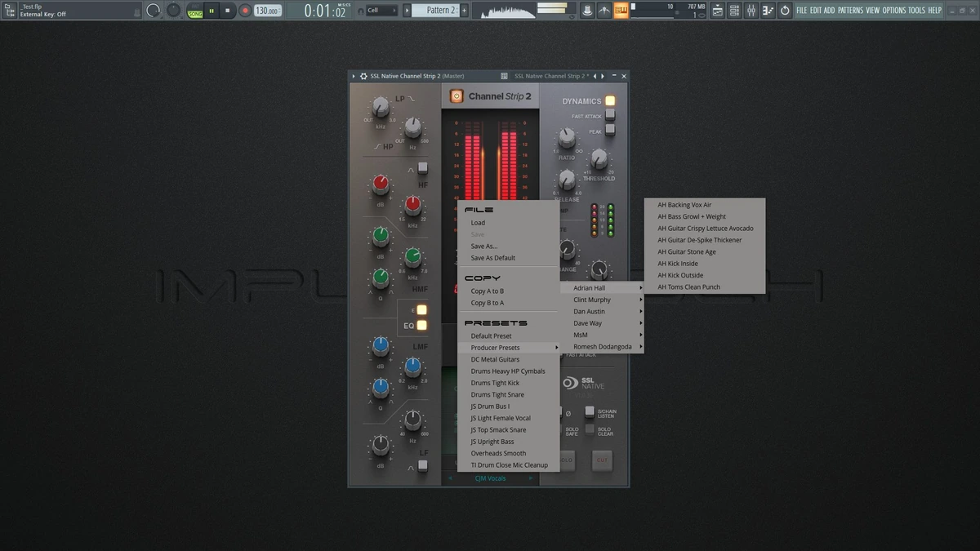Expand the Adrian Hall submenu
The width and height of the screenshot is (980, 551).
pyautogui.click(x=602, y=288)
